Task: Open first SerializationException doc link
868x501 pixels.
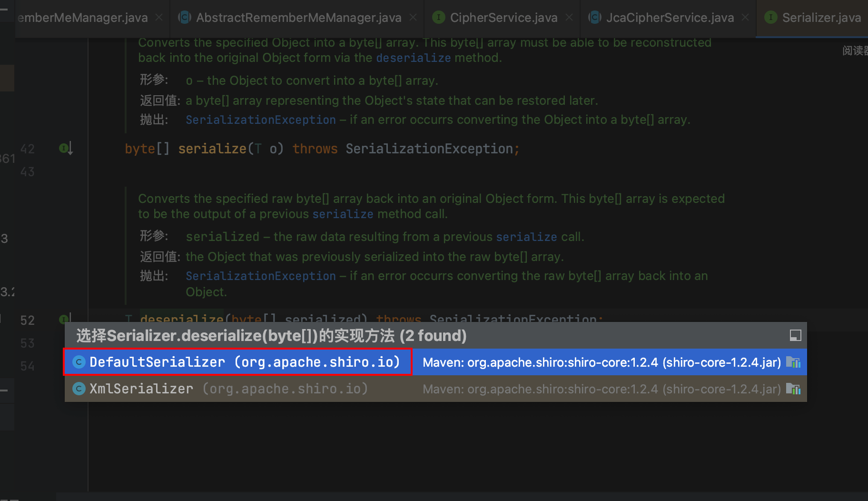Action: pos(261,120)
